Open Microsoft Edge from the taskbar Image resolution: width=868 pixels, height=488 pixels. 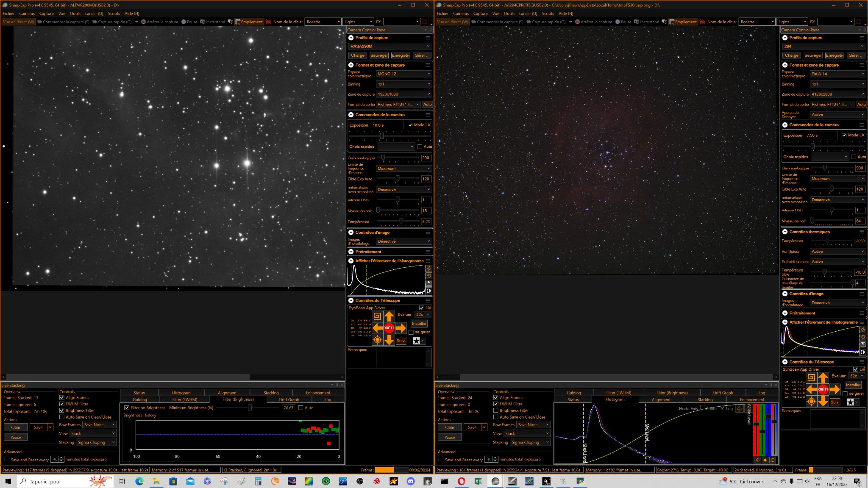[x=139, y=481]
